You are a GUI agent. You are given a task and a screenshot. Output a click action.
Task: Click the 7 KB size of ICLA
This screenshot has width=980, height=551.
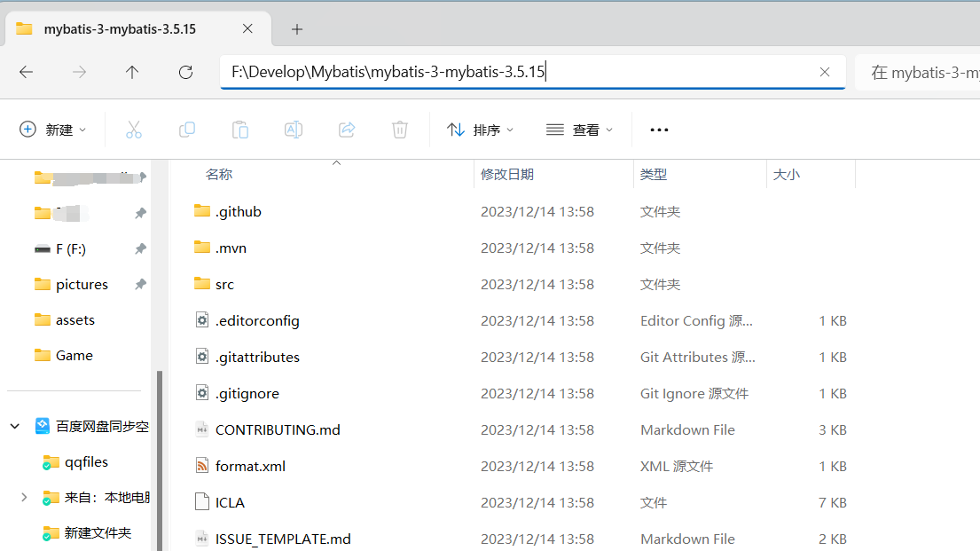(833, 502)
